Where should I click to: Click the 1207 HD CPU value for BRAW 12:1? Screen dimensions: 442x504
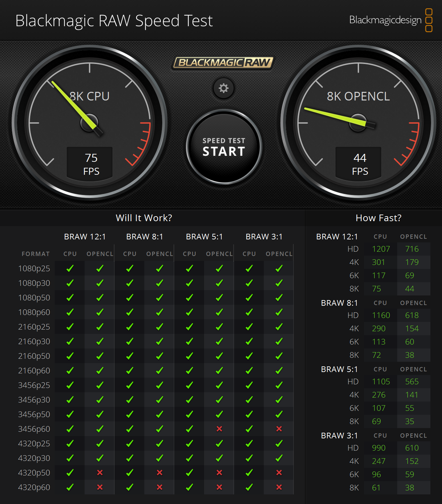coord(381,249)
